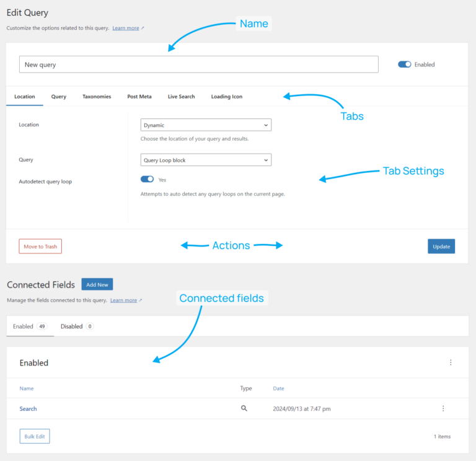Viewport: 476px width, 461px height.
Task: Toggle the query Enabled switch
Action: 404,64
